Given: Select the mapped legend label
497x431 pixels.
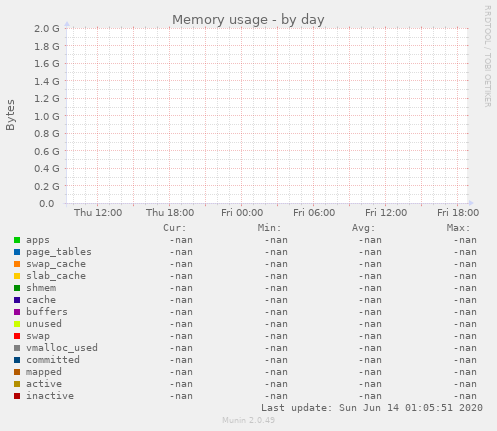Looking at the screenshot, I should click(x=44, y=372).
